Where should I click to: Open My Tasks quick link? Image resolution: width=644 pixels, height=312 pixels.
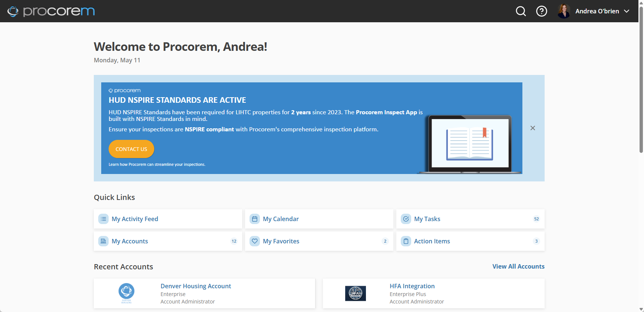click(x=470, y=219)
